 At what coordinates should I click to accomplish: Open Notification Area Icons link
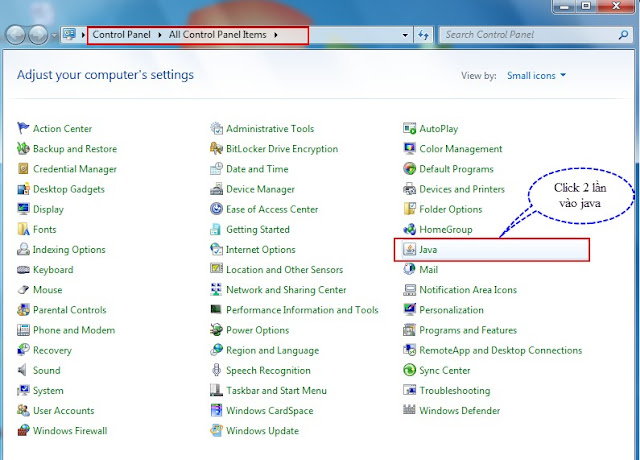tap(468, 290)
